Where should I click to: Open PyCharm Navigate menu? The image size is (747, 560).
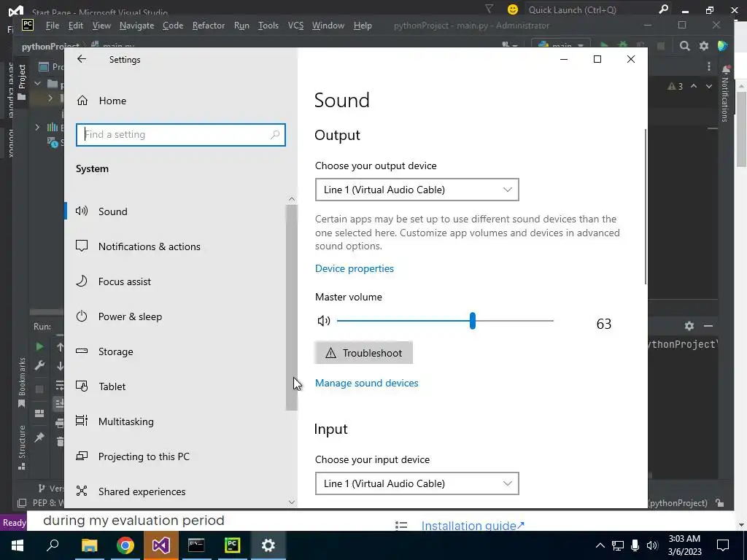pos(136,26)
